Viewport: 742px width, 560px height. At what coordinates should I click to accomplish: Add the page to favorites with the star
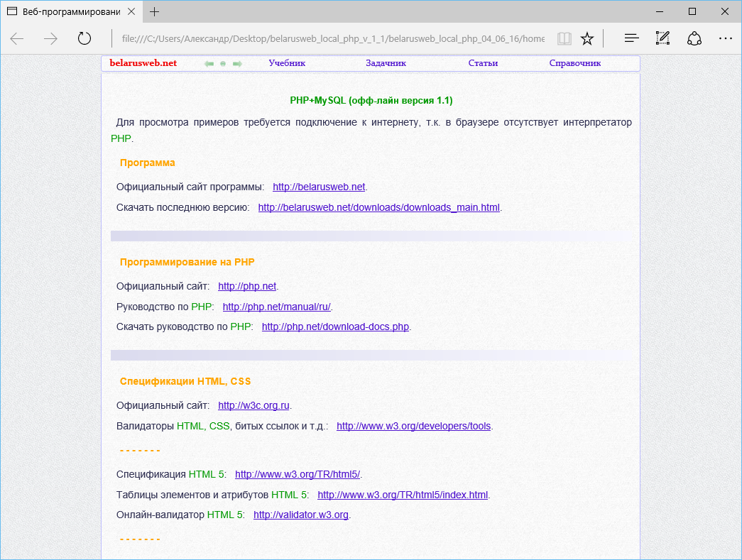(x=586, y=38)
